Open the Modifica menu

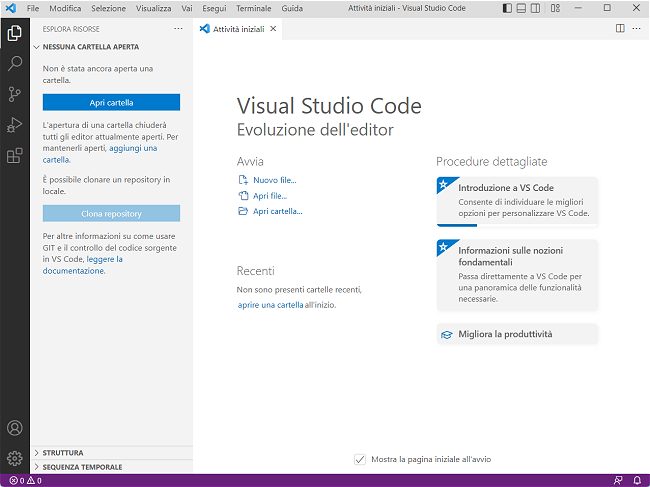[65, 8]
